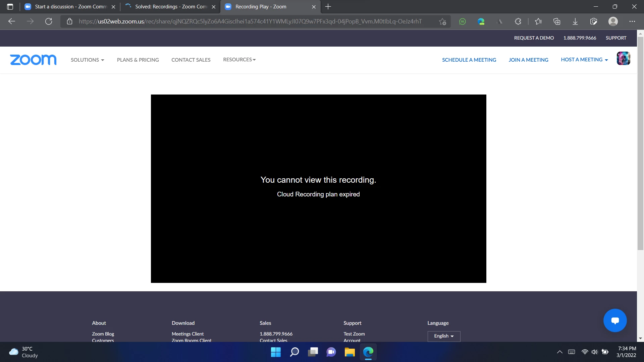The image size is (644, 362).
Task: Click the profile avatar picture
Action: (623, 58)
